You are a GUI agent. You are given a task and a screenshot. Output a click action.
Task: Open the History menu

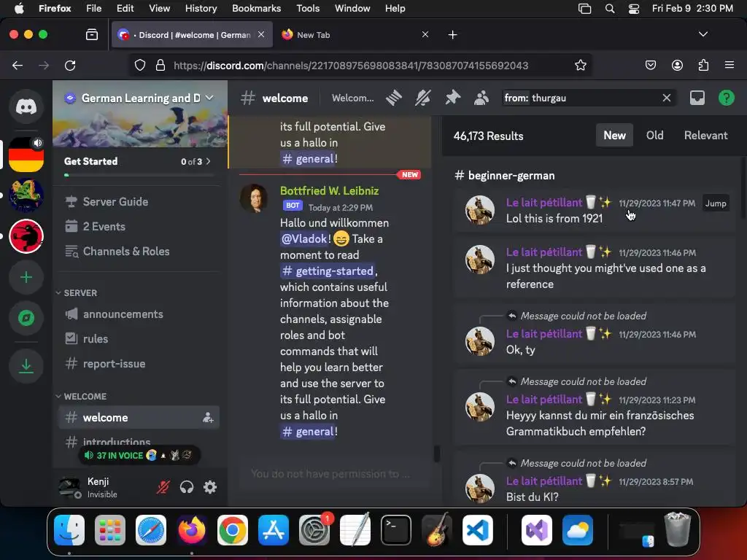(201, 8)
